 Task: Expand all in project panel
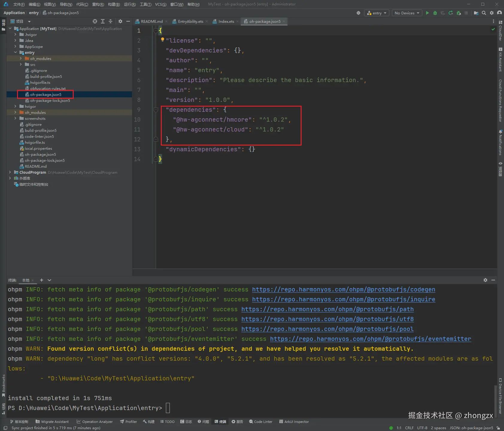[x=103, y=21]
